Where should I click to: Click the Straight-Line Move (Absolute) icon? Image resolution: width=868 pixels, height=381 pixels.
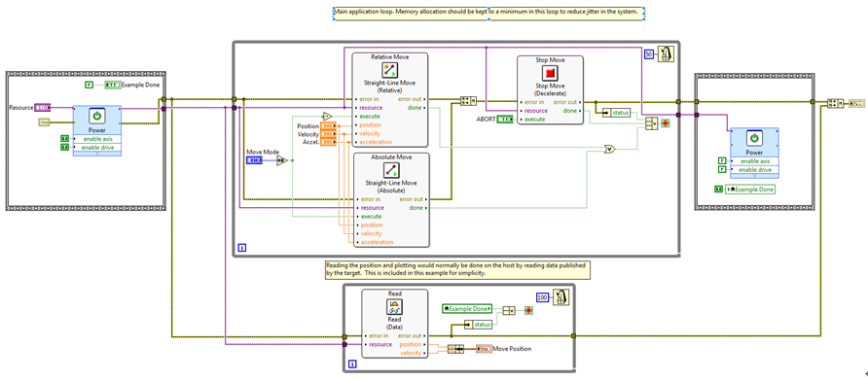coord(390,170)
